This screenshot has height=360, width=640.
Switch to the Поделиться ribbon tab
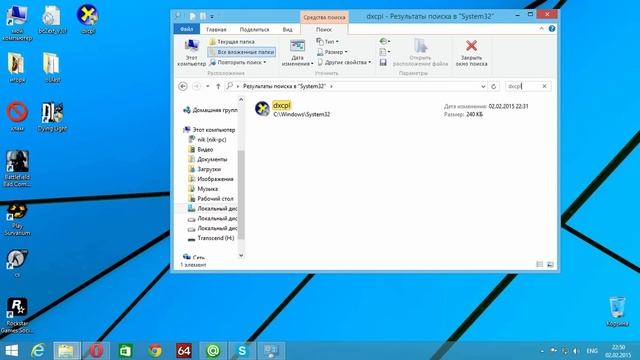(x=254, y=29)
